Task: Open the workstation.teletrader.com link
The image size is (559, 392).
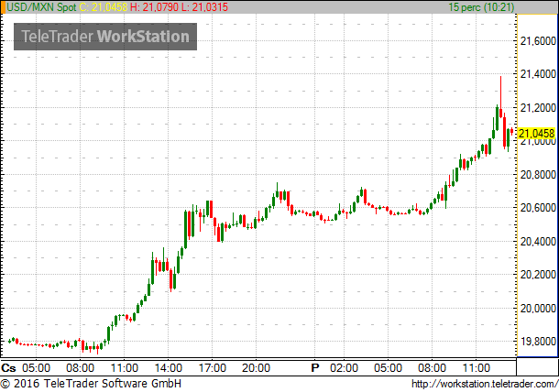Action: click(485, 384)
